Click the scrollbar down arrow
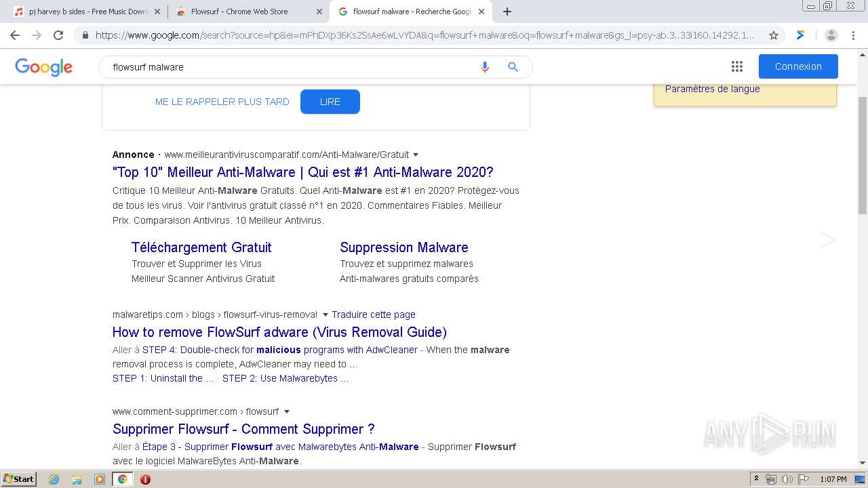The height and width of the screenshot is (488, 868). tap(863, 463)
